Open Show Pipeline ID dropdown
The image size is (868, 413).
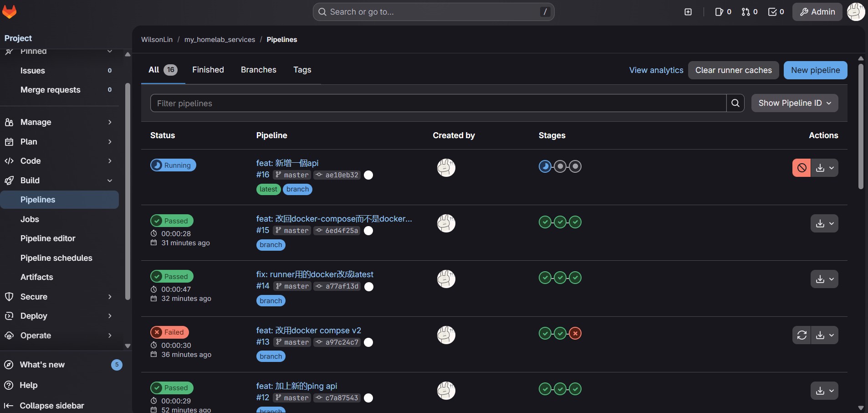(794, 103)
